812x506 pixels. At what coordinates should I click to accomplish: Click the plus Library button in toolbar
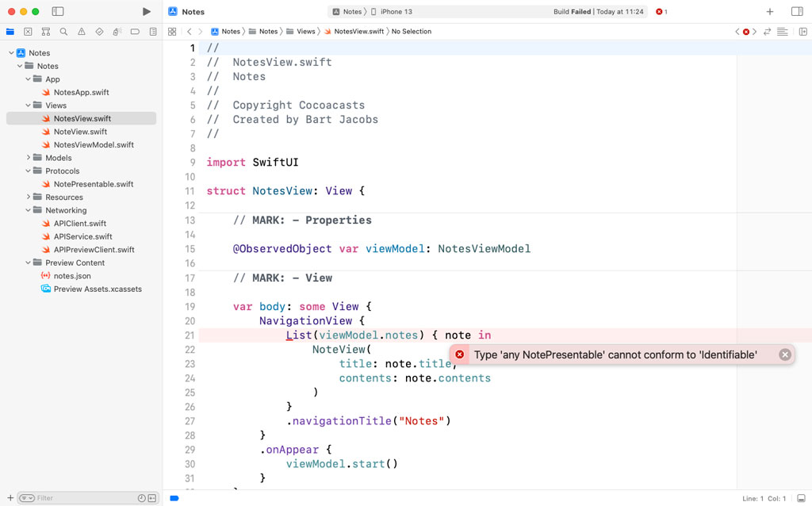(769, 12)
